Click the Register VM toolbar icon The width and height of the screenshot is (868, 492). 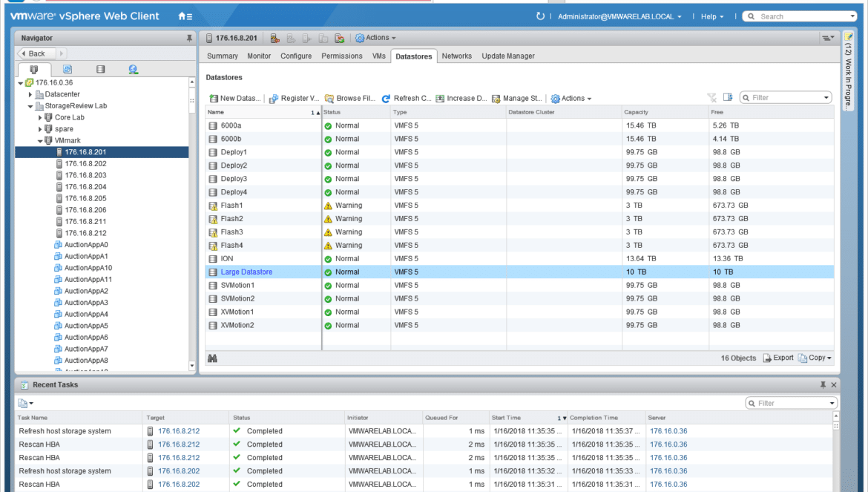(294, 99)
